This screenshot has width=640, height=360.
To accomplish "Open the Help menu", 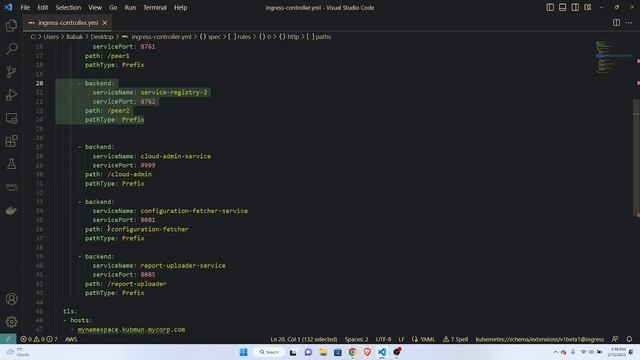I will click(180, 7).
